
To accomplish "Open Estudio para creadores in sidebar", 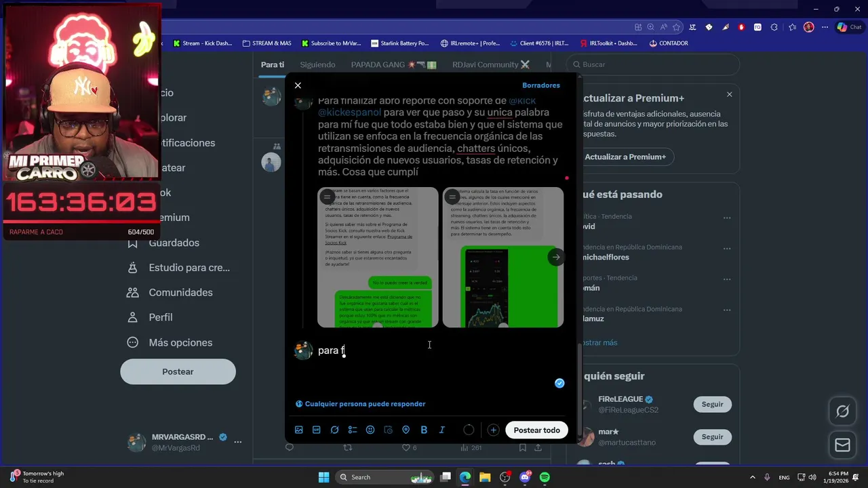I will [x=179, y=268].
